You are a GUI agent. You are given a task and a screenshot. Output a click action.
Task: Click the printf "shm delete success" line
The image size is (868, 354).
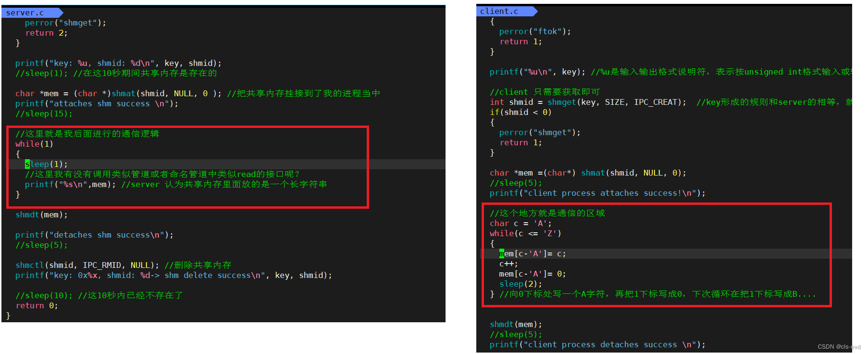point(174,275)
